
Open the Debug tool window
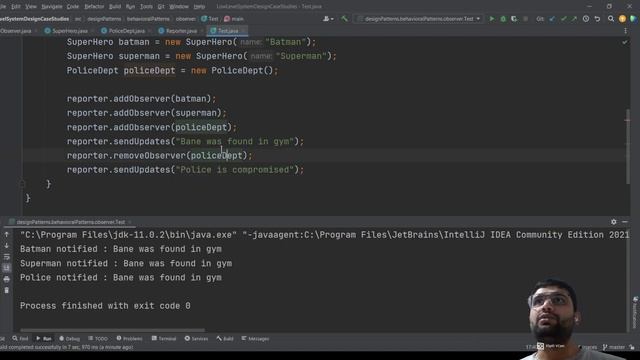(69, 338)
